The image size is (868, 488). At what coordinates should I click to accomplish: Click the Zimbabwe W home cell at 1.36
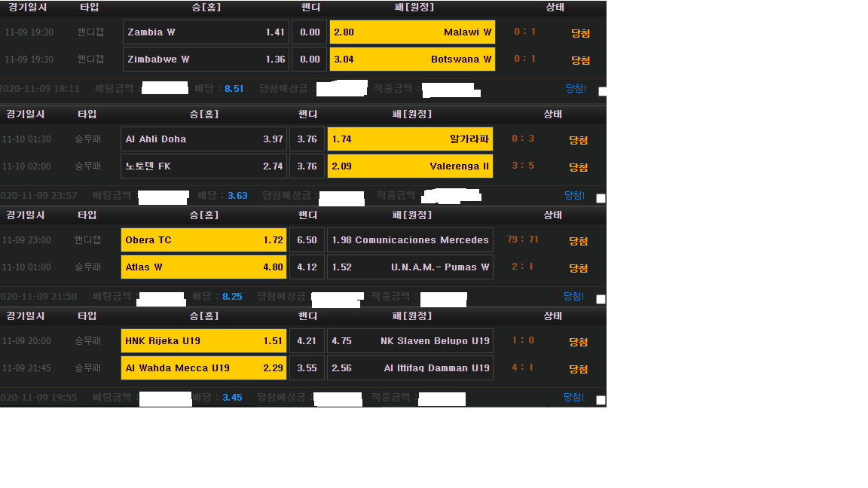coord(206,59)
